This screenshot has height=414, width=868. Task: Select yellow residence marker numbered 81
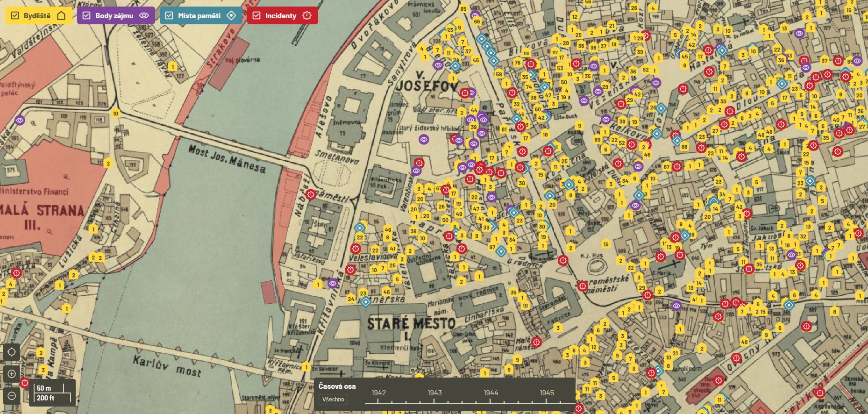(x=504, y=129)
